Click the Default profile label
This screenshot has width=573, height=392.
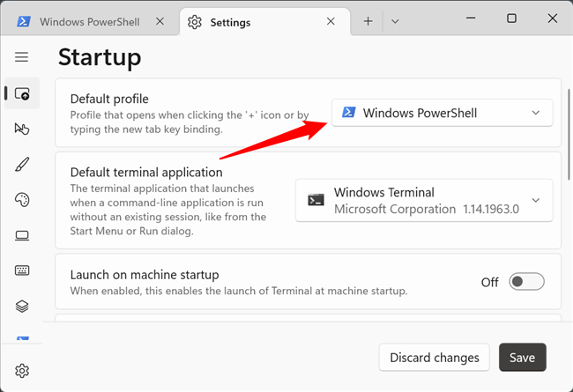109,99
